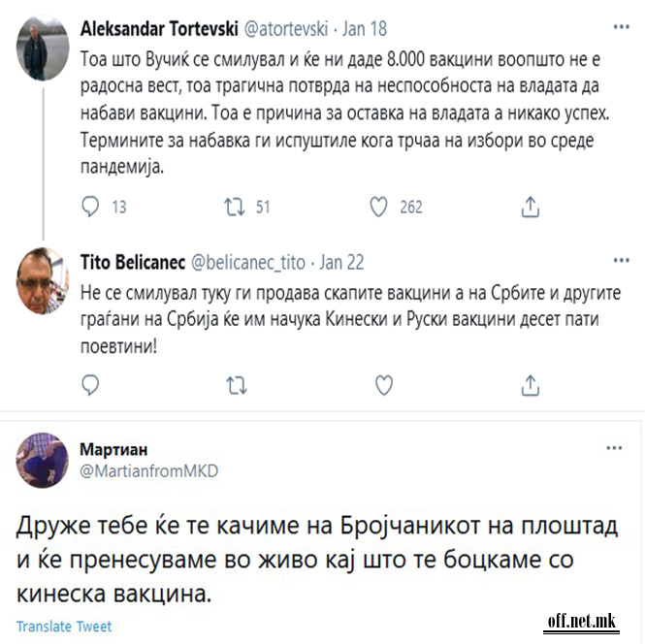The height and width of the screenshot is (644, 645).
Task: Click Мартиан's profile avatar
Action: click(x=40, y=463)
